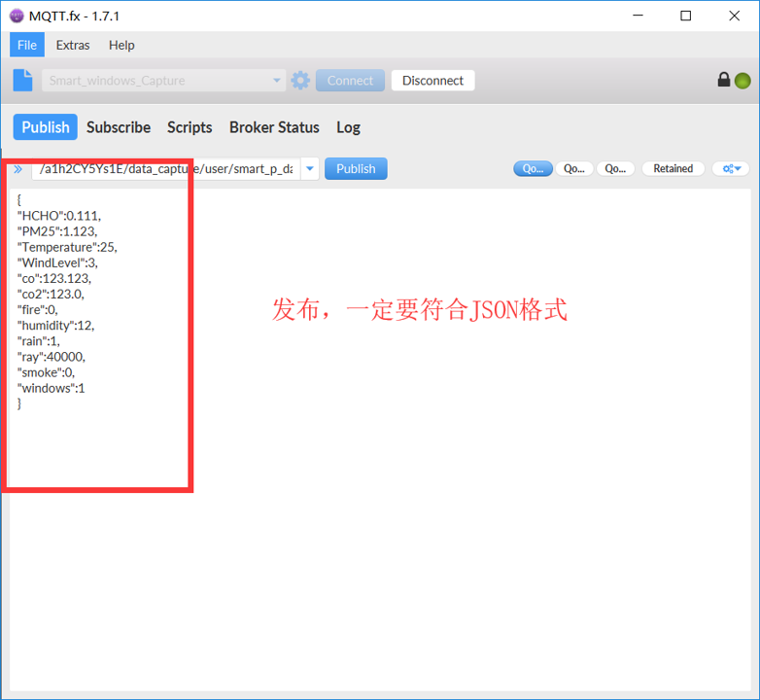760x700 pixels.
Task: Open connection settings gear icon
Action: [x=300, y=81]
